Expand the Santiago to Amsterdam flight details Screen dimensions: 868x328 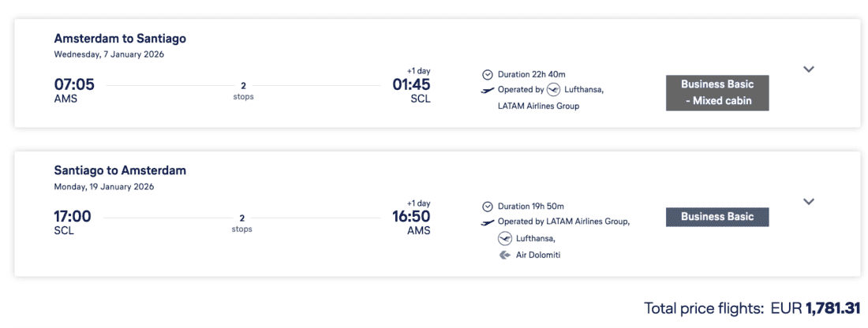pos(808,202)
